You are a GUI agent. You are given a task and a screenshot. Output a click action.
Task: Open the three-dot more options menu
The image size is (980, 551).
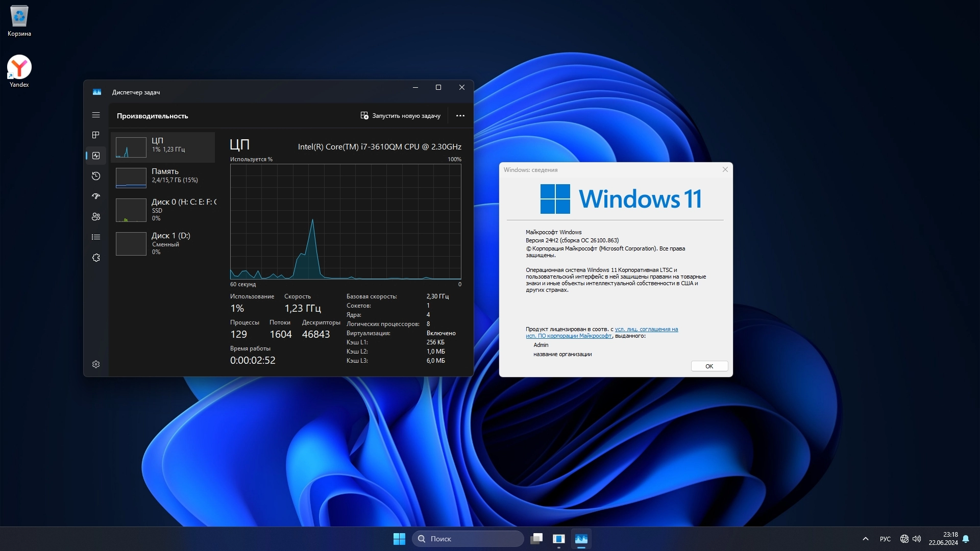(x=460, y=116)
